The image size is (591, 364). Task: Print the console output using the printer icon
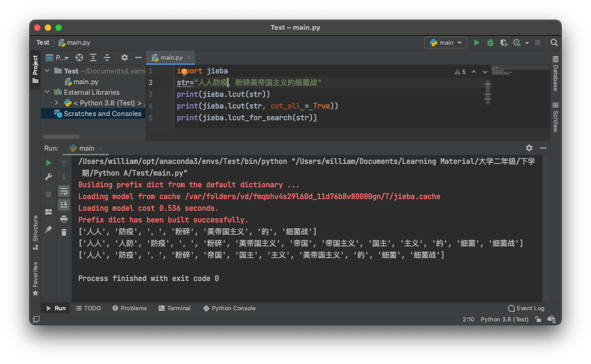point(64,219)
